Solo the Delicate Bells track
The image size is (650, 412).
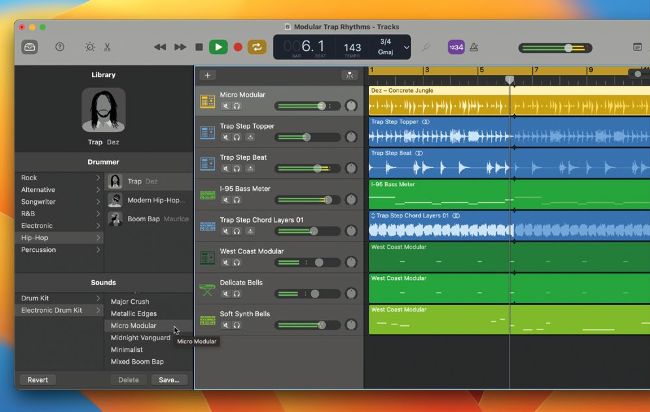[237, 294]
